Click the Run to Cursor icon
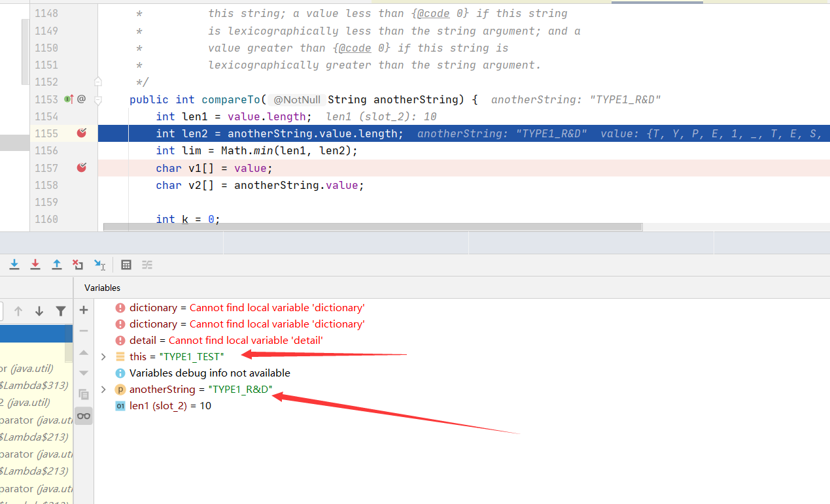Image resolution: width=830 pixels, height=504 pixels. [99, 264]
